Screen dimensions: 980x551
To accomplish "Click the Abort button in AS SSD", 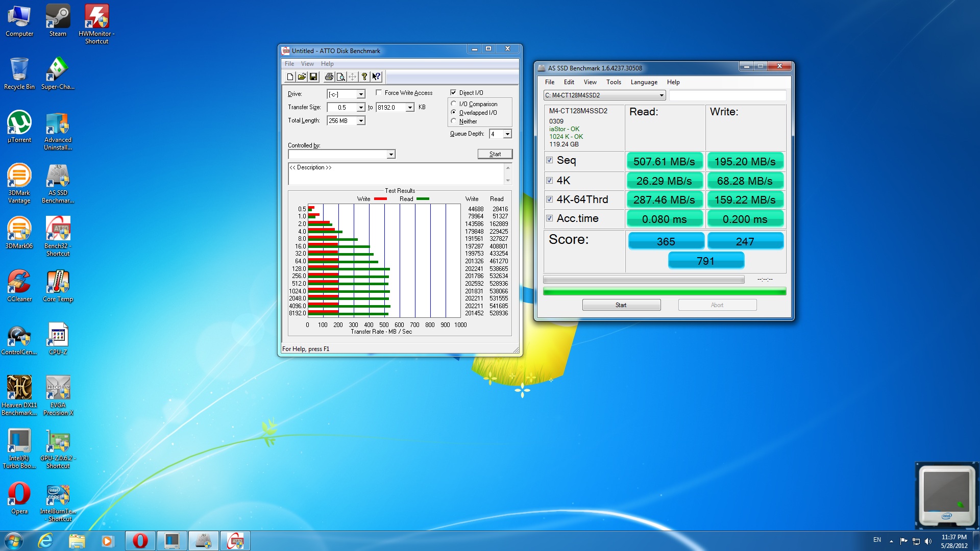I will 717,305.
